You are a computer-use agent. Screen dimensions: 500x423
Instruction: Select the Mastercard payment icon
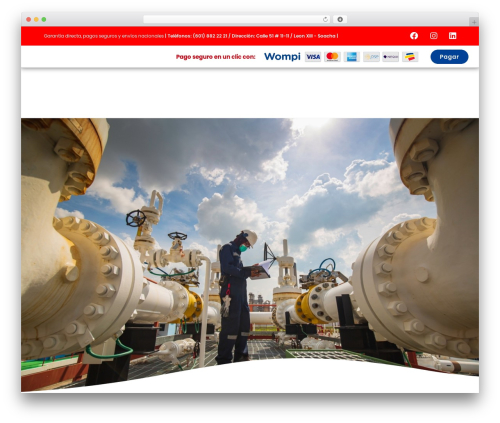tap(332, 57)
